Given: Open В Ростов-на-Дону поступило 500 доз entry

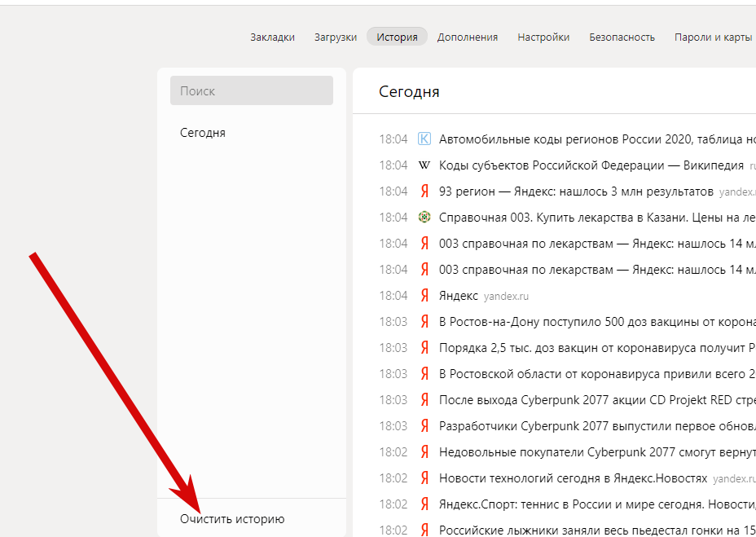Looking at the screenshot, I should (597, 322).
